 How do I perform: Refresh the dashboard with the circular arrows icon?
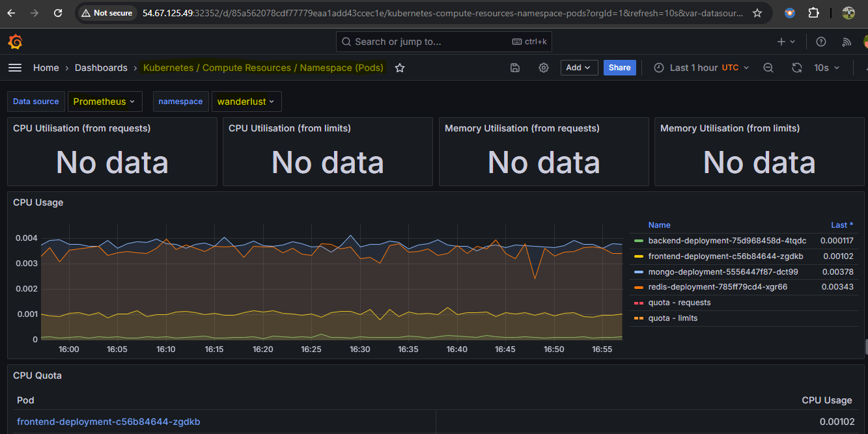coord(796,68)
